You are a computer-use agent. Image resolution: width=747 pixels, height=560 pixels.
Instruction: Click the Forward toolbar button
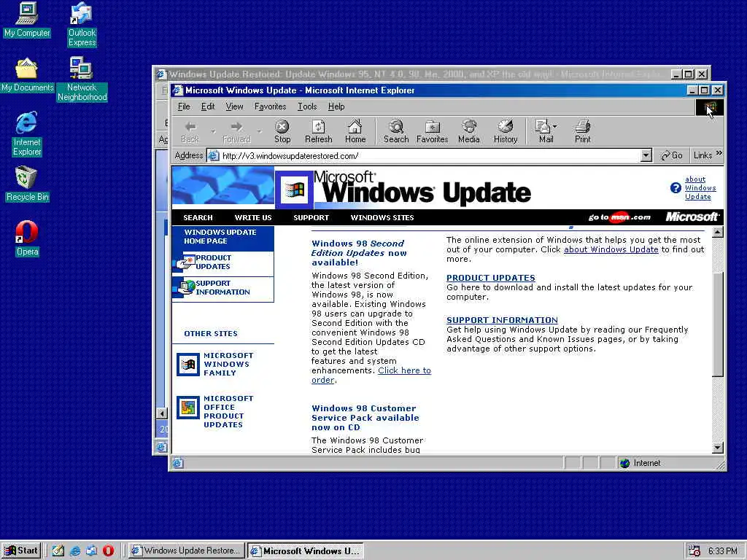(x=236, y=131)
